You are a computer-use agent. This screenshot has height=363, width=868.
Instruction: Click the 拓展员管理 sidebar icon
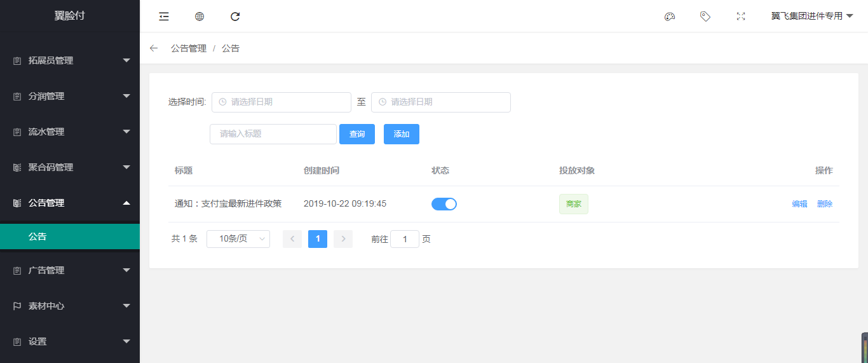[17, 61]
